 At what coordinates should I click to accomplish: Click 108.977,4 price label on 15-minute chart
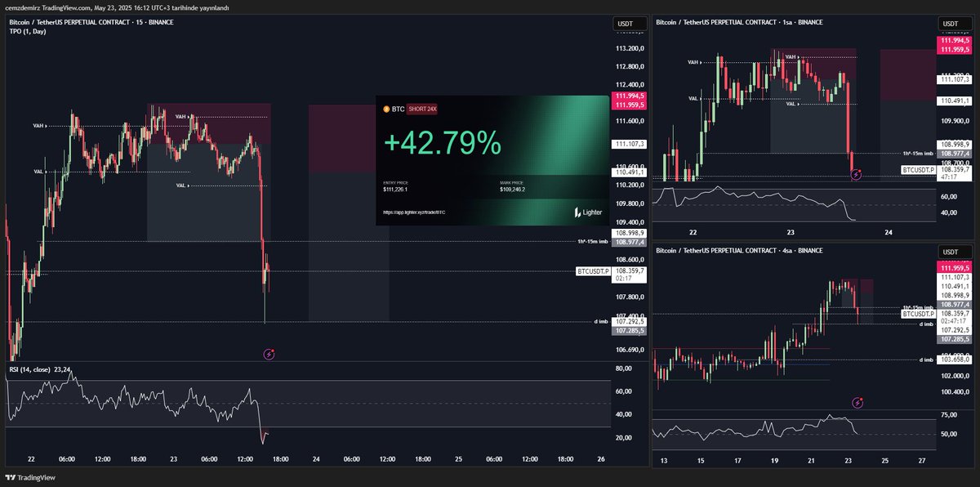coord(629,242)
